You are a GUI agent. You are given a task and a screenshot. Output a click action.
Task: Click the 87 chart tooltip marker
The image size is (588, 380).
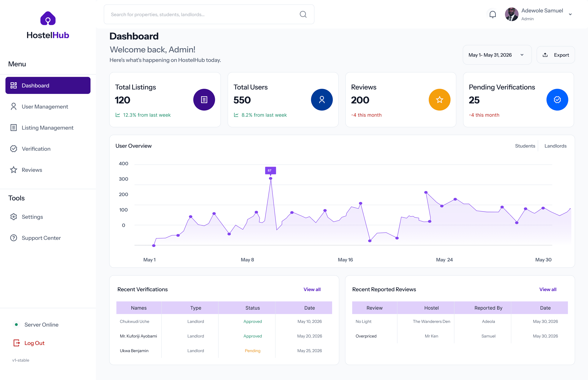point(270,170)
